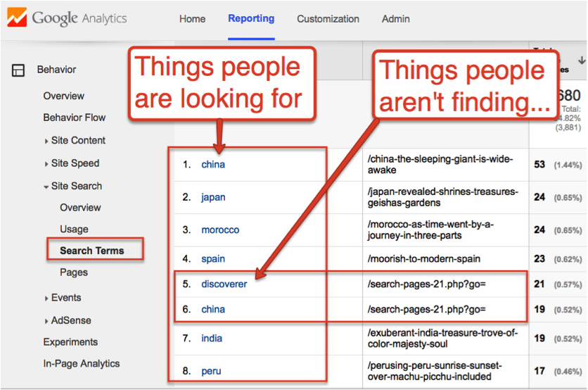Image resolution: width=588 pixels, height=390 pixels.
Task: Open the Behavior Flow report
Action: (75, 118)
